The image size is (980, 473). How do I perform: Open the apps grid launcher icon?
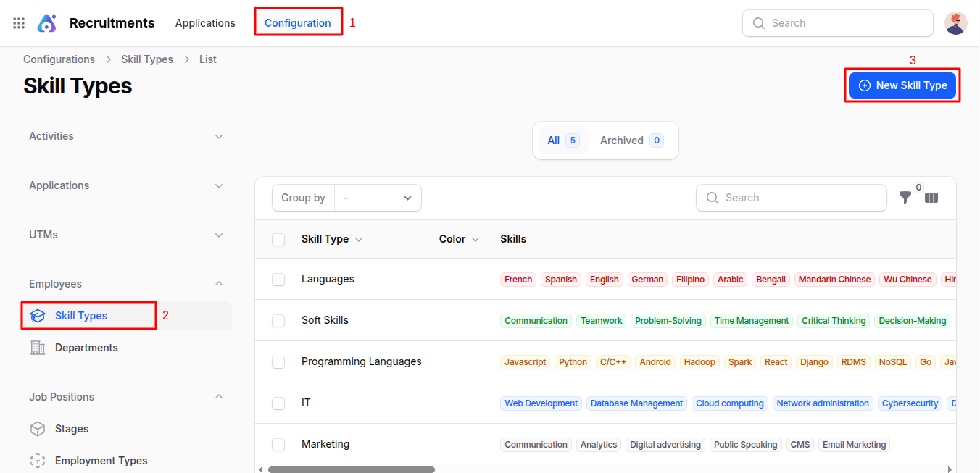click(x=19, y=23)
